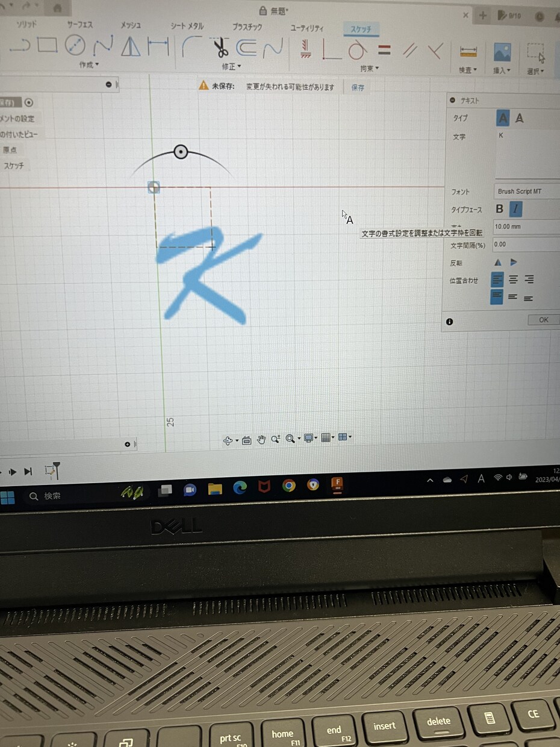Collapse the テキスト dialog header
Viewport: 560px width, 747px height.
pyautogui.click(x=453, y=101)
